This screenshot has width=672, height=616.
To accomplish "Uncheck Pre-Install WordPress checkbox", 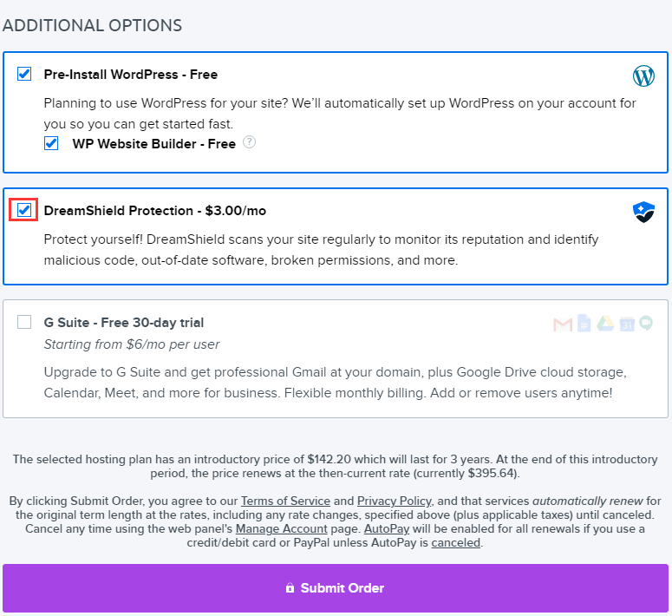I will 24,74.
